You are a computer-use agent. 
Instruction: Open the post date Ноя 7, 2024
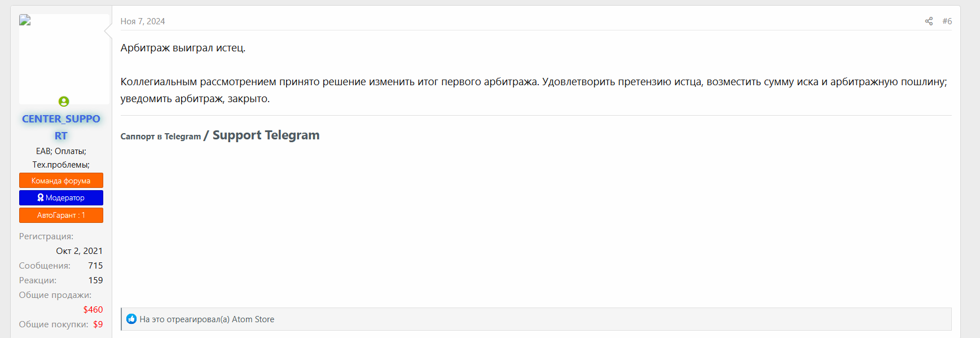143,21
